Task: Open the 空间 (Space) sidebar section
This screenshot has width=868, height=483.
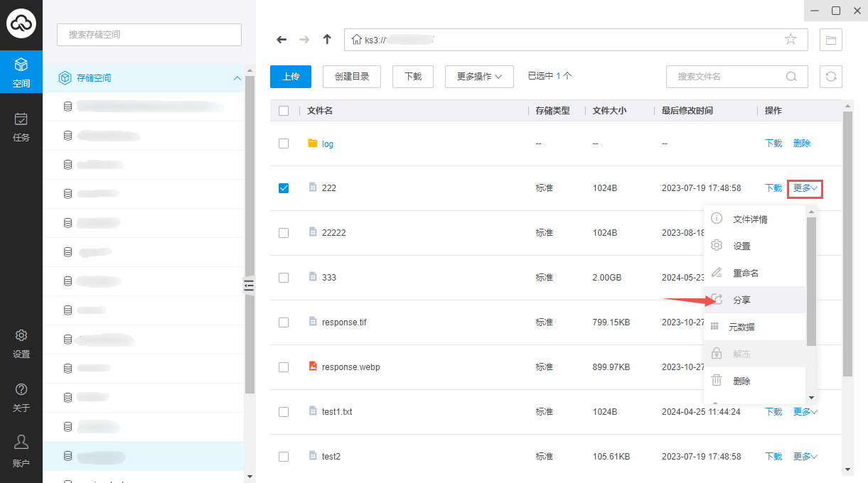Action: point(21,73)
